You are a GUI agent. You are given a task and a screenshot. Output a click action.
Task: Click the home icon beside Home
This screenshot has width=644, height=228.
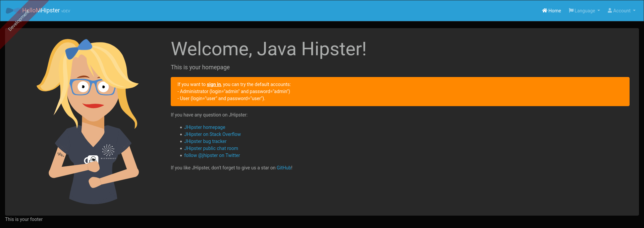(x=544, y=11)
